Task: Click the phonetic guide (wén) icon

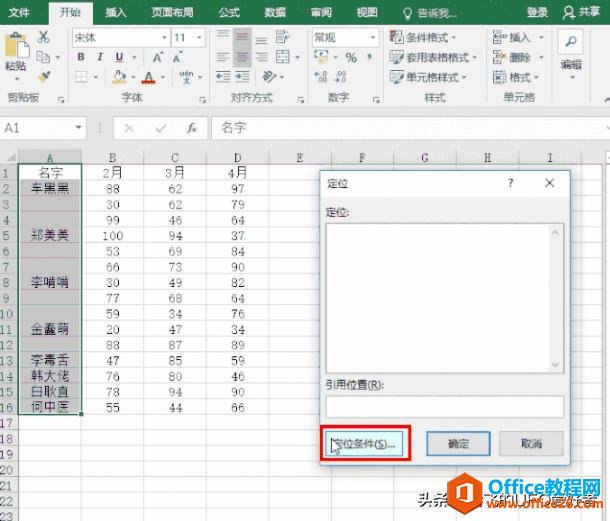Action: 186,76
